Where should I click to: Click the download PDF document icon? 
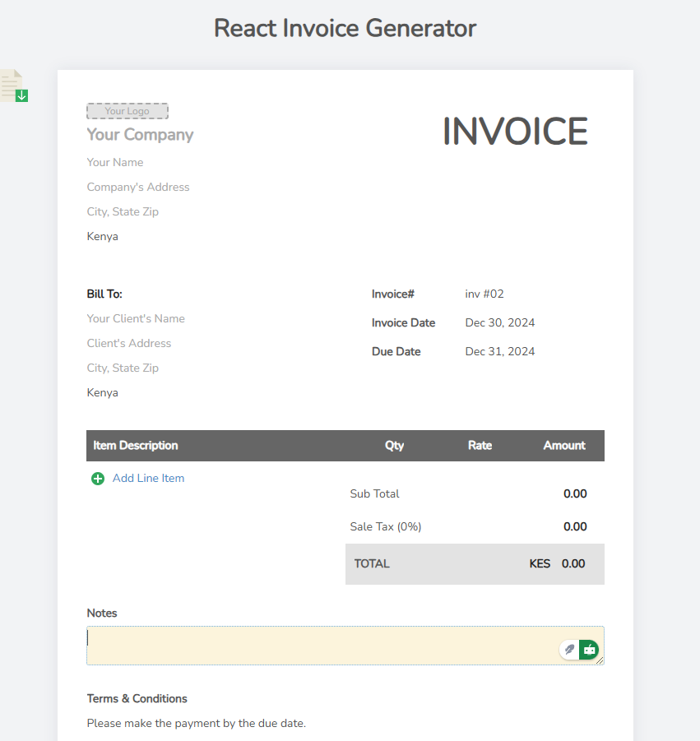click(14, 86)
